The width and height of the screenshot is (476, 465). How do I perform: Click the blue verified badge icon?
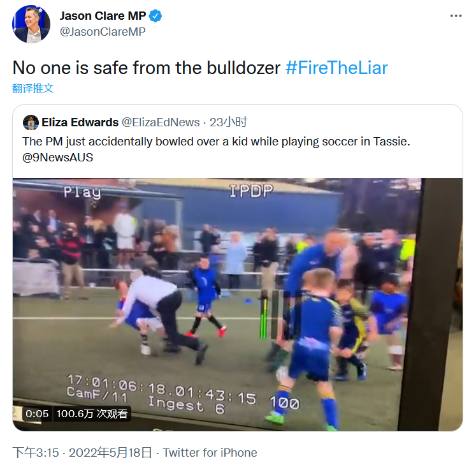155,16
